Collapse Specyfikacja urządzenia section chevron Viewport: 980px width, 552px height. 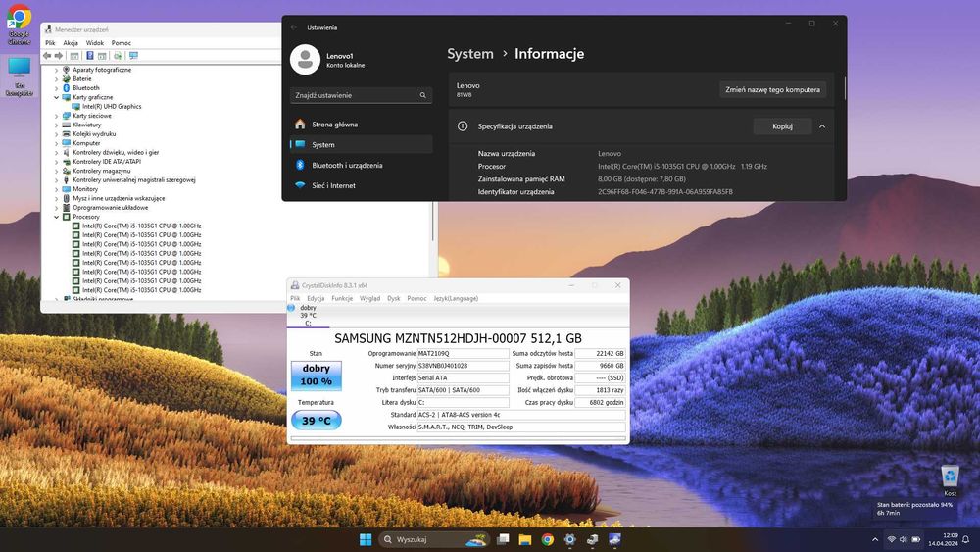(x=822, y=126)
